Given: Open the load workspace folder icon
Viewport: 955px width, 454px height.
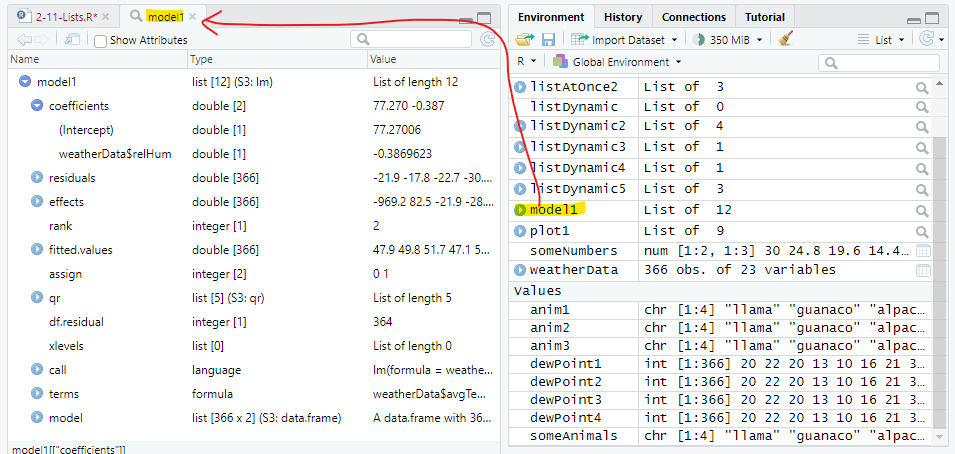Looking at the screenshot, I should pos(524,40).
